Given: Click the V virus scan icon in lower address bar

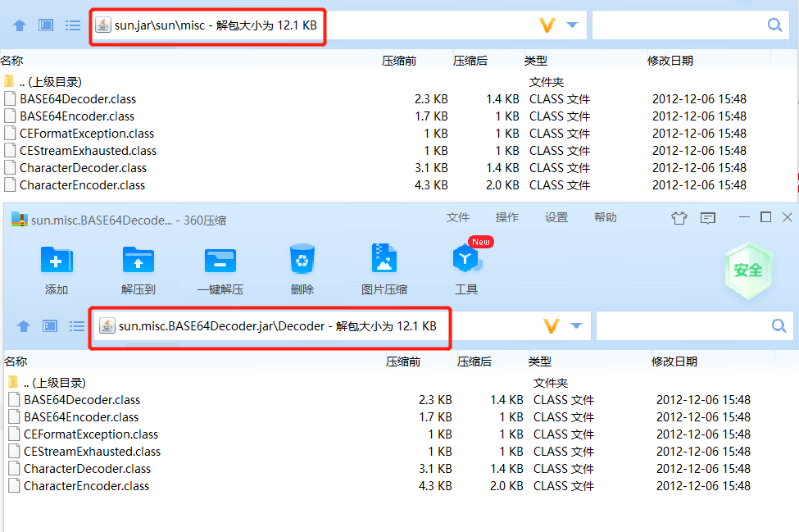Looking at the screenshot, I should click(552, 326).
